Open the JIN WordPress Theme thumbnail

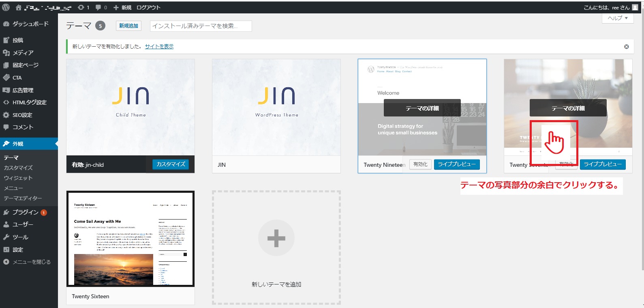point(276,107)
